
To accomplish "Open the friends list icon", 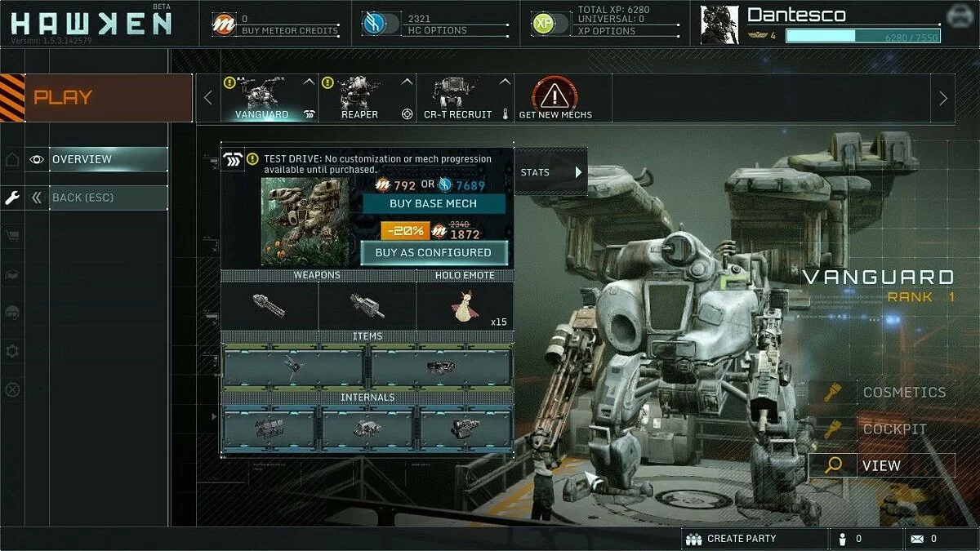I will pos(843,539).
